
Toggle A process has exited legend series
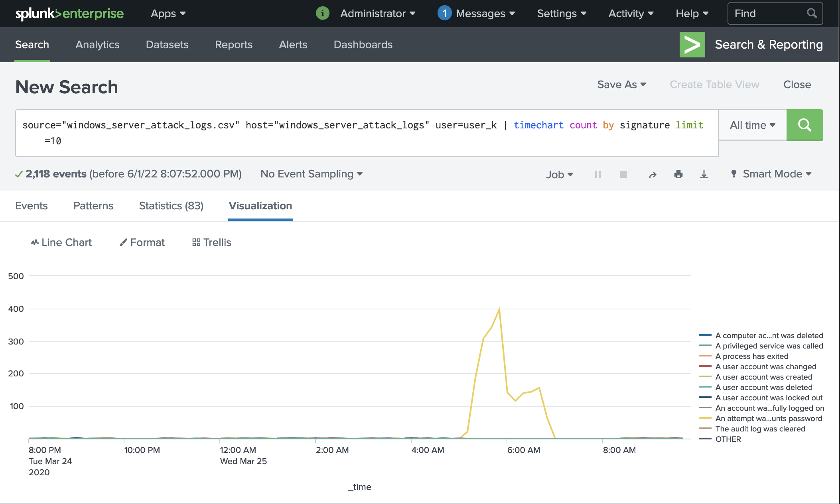(751, 356)
